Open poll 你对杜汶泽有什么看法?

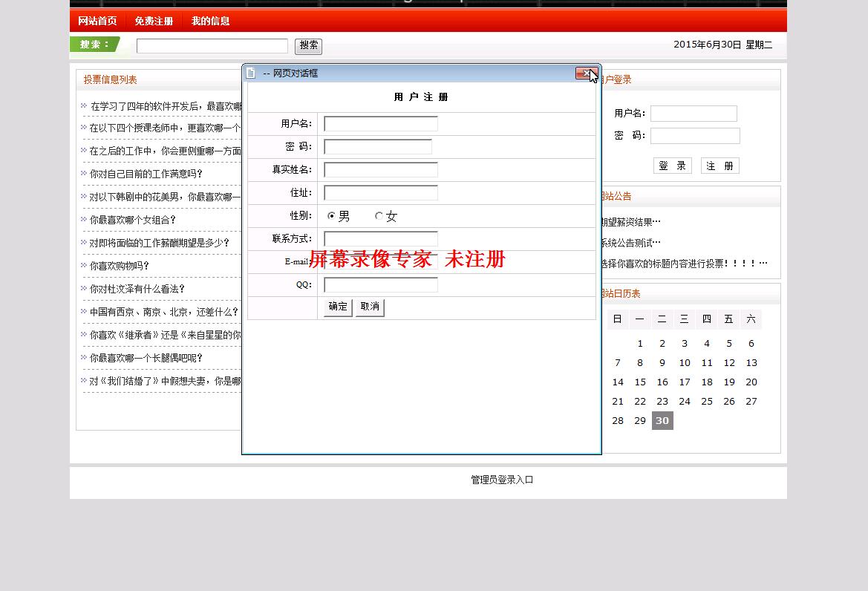137,289
